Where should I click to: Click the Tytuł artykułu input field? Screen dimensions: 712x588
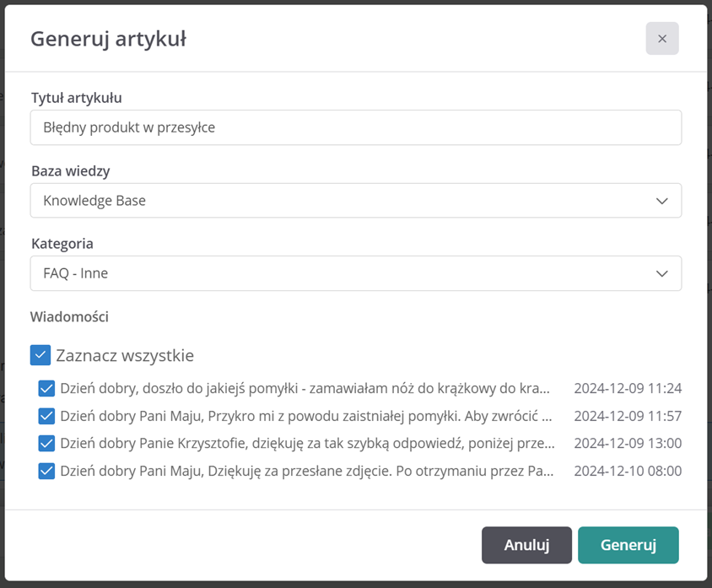tap(356, 127)
